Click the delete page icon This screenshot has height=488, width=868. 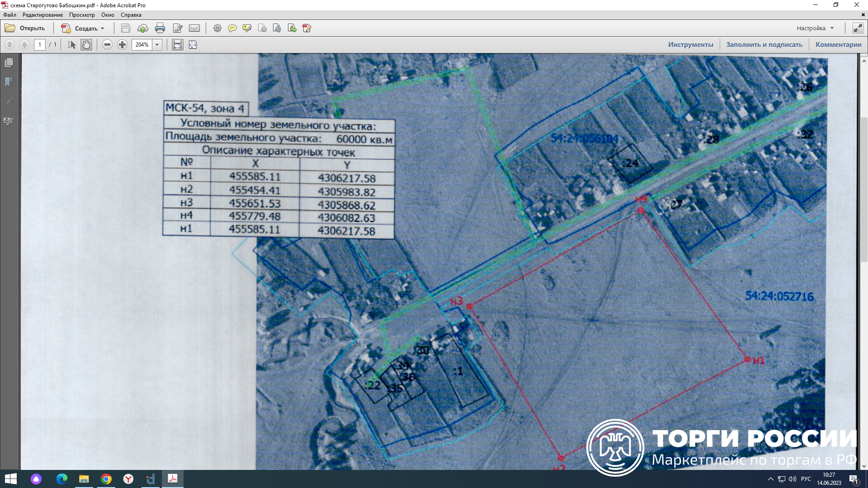tap(262, 28)
